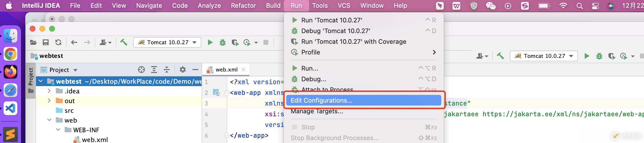The image size is (644, 143).
Task: Select Edit Configurations... menu entry
Action: click(364, 100)
